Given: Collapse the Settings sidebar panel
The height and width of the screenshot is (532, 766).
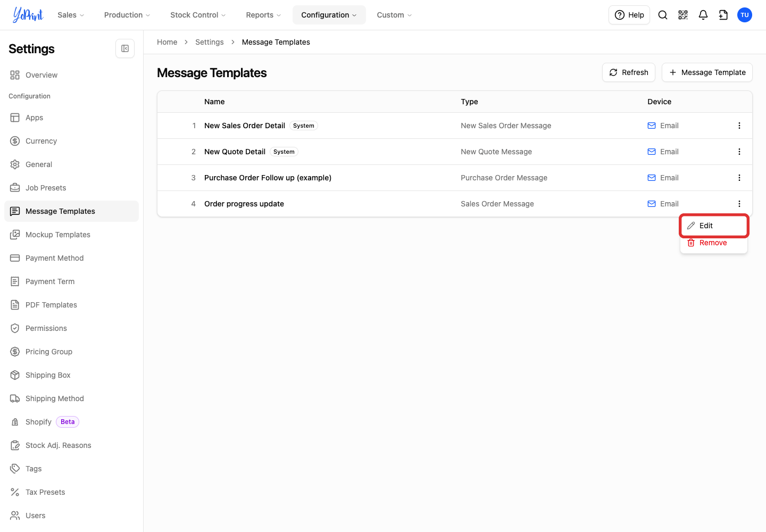Looking at the screenshot, I should pyautogui.click(x=125, y=48).
